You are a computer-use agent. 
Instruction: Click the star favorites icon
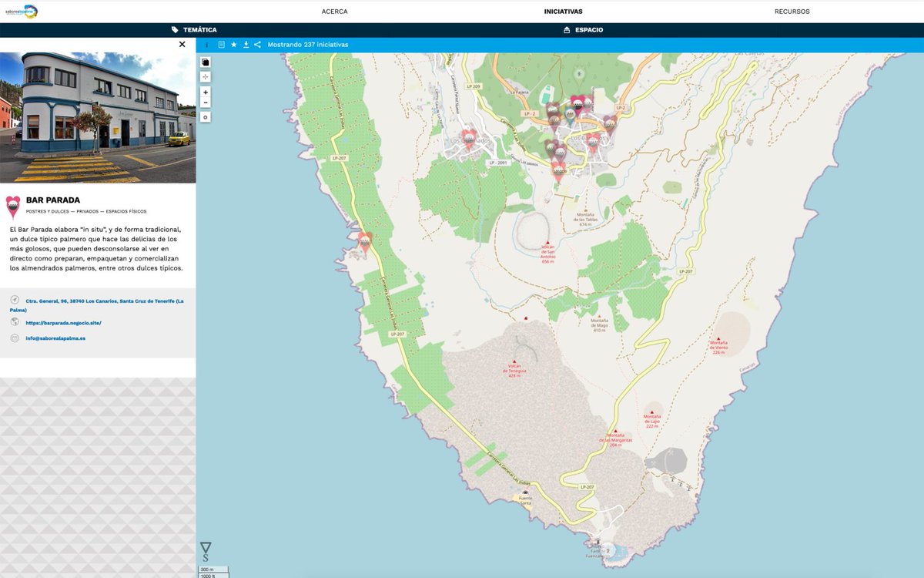point(234,45)
